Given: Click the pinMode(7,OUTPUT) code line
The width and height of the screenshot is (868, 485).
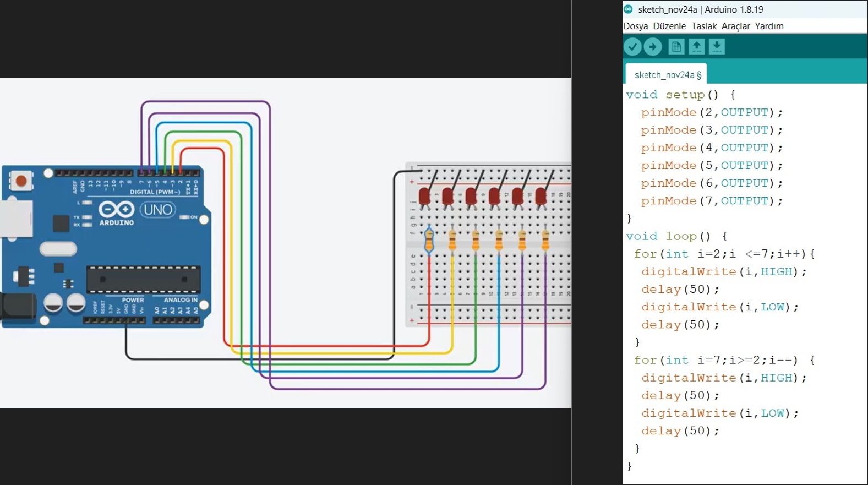Looking at the screenshot, I should coord(711,201).
